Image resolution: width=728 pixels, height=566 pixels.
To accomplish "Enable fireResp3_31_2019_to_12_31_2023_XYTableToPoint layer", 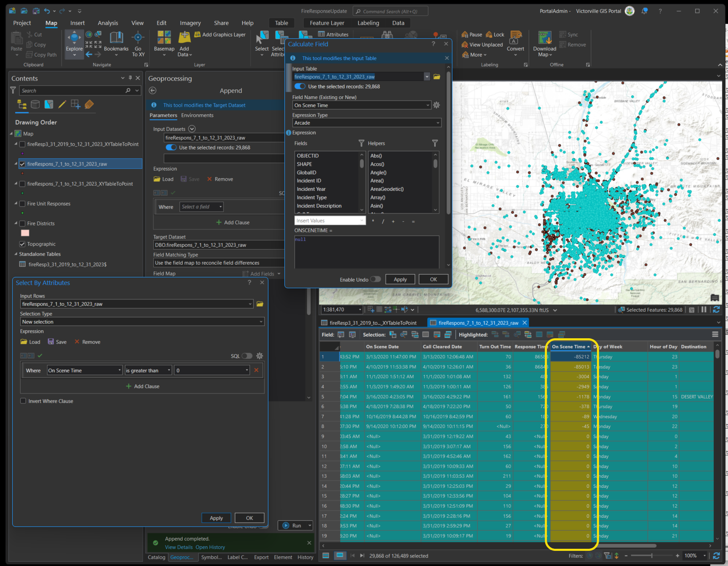I will click(22, 144).
